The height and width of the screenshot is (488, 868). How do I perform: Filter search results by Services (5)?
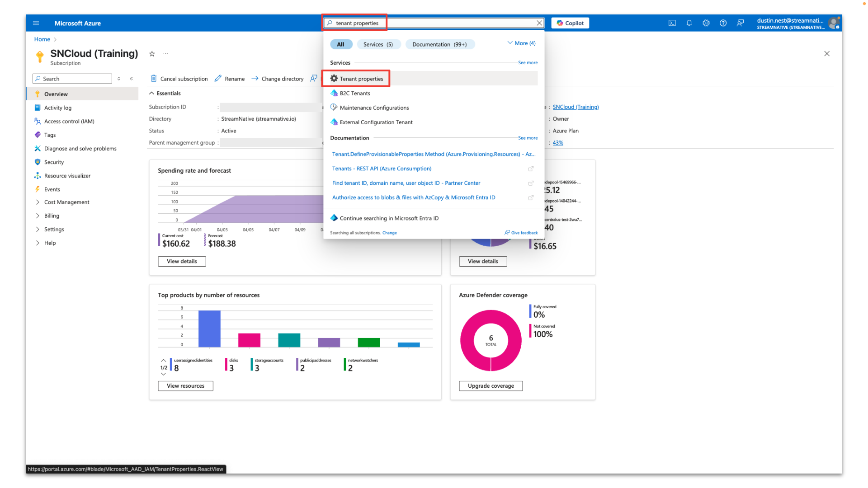point(379,44)
